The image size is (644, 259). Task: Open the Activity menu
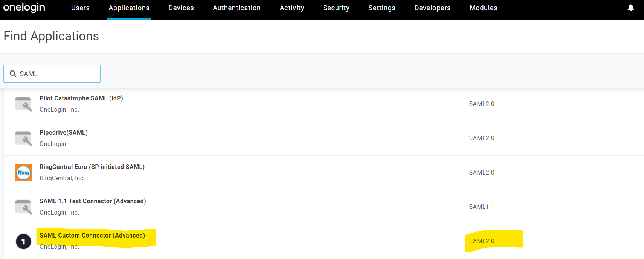point(292,8)
